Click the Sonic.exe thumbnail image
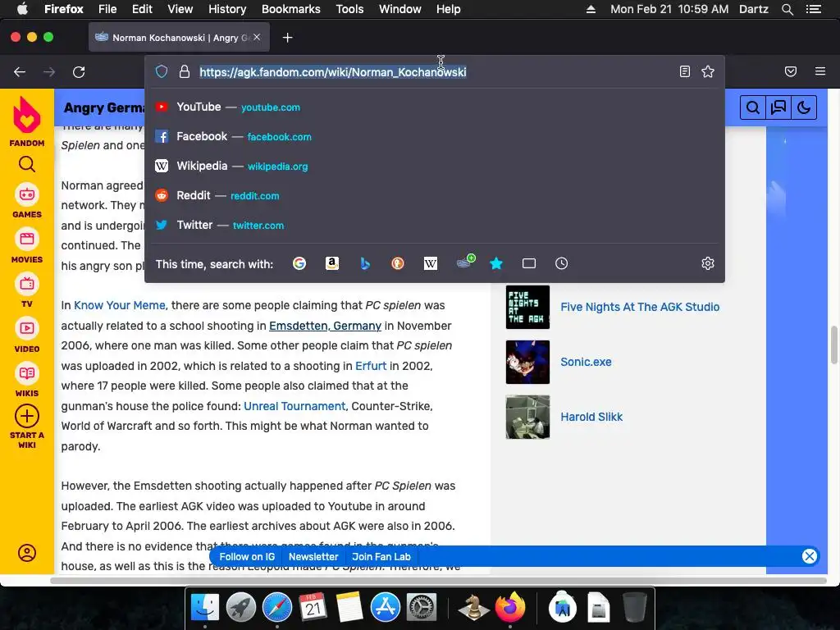 tap(527, 362)
